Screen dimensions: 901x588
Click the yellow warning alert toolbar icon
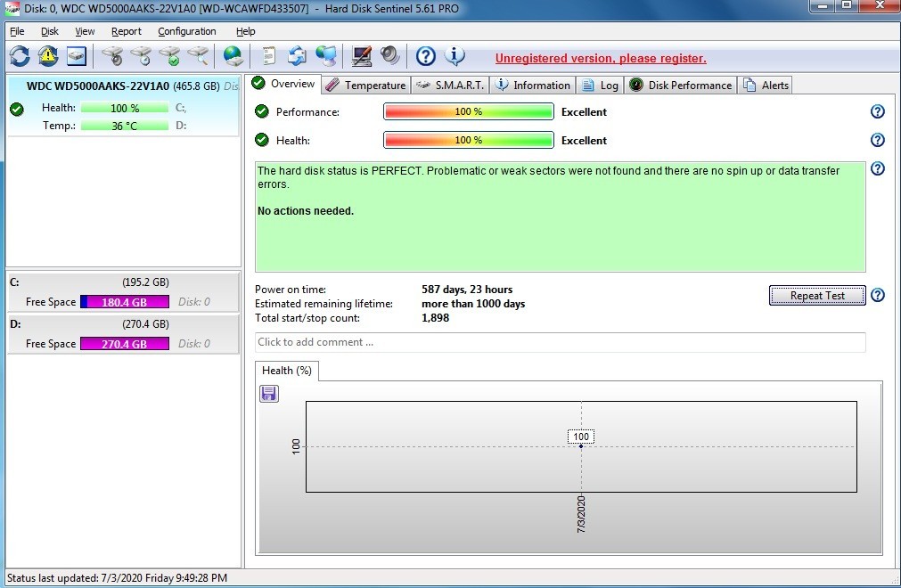click(x=48, y=56)
